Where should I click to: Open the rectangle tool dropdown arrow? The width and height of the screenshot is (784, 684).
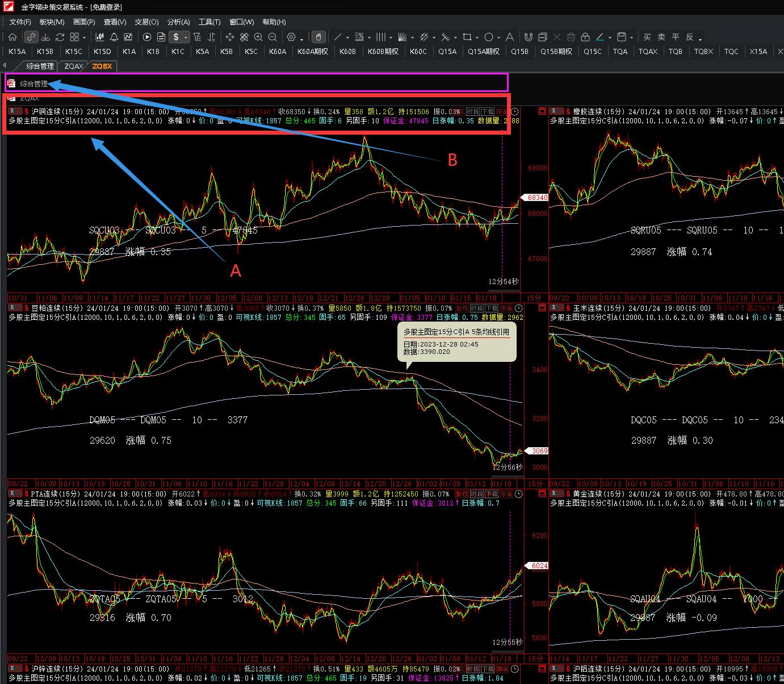pos(477,38)
